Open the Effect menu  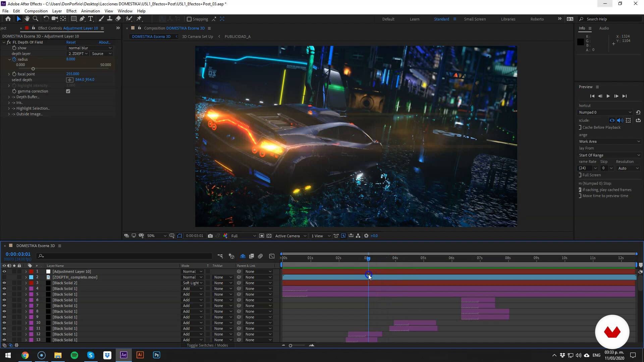click(x=71, y=11)
